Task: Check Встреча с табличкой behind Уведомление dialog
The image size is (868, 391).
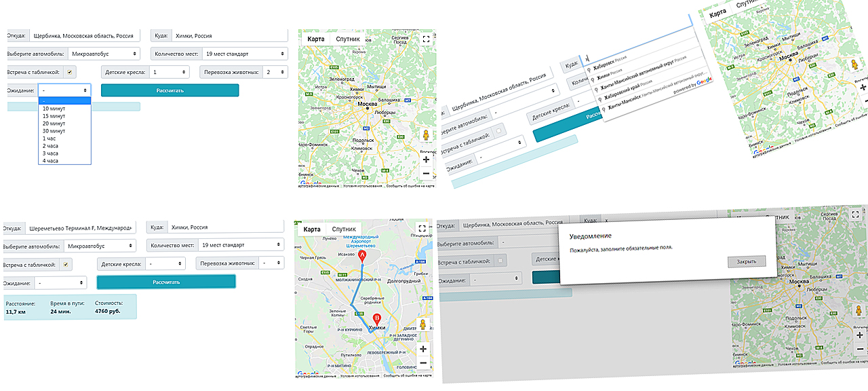Action: point(501,261)
